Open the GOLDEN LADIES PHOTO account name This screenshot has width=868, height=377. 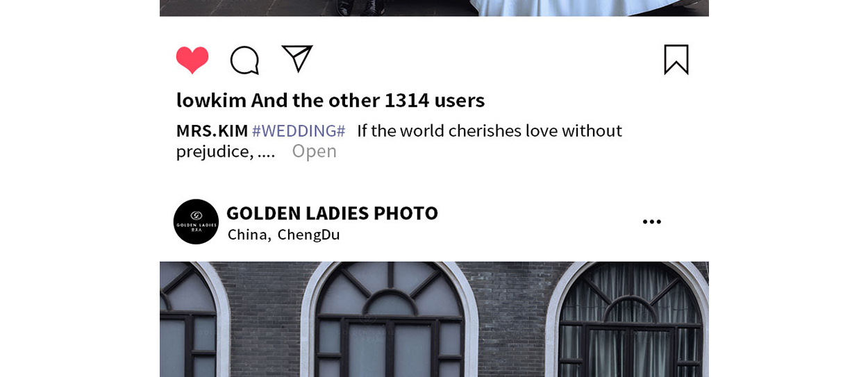332,213
